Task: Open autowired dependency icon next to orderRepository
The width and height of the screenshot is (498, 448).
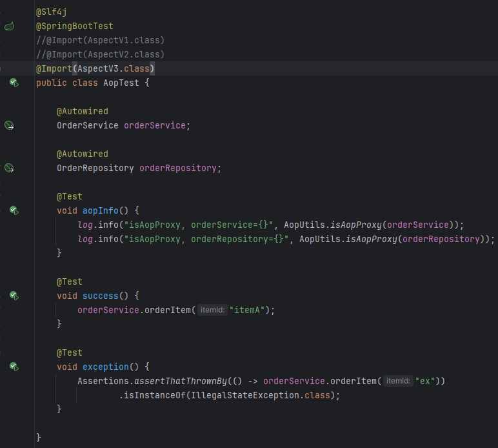Action: click(9, 168)
